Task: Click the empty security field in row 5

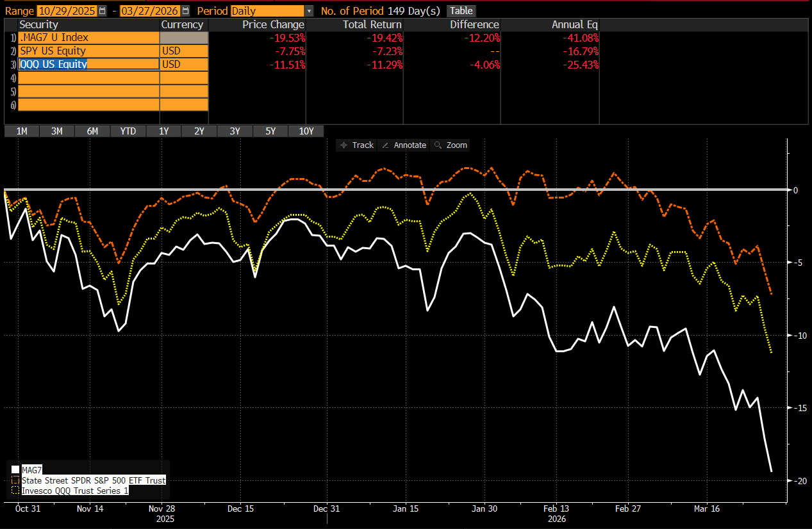Action: coord(88,91)
